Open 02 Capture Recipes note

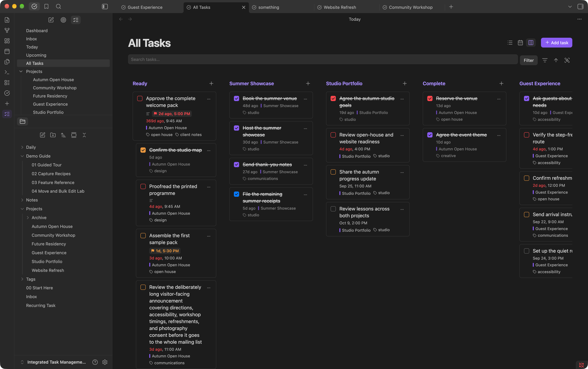[x=51, y=174]
